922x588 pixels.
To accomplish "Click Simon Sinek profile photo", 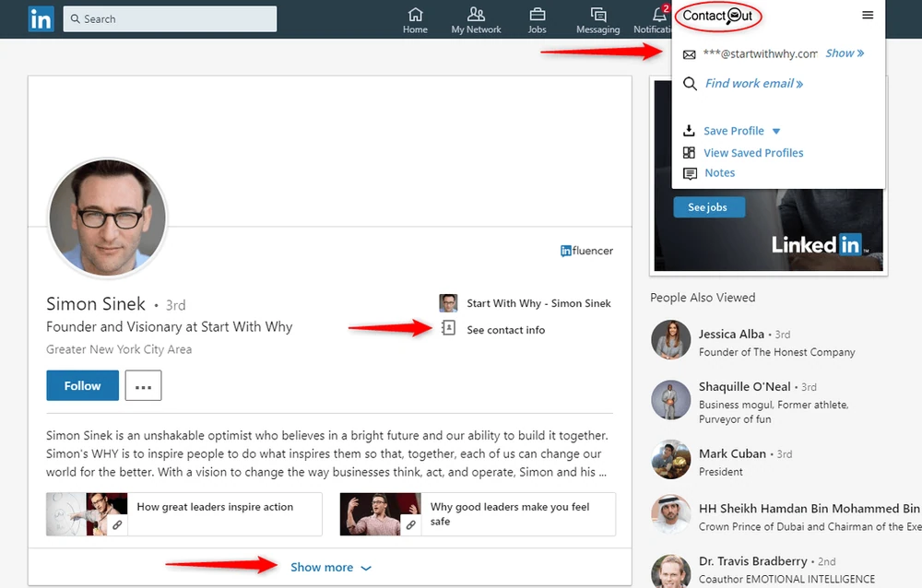I will pos(108,218).
